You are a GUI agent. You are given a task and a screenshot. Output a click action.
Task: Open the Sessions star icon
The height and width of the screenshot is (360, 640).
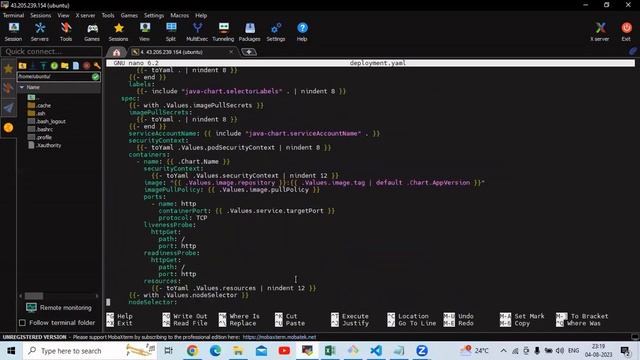118,32
